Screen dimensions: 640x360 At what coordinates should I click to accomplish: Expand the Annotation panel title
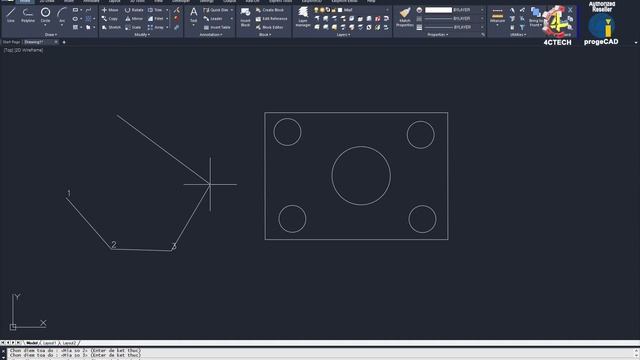pyautogui.click(x=211, y=35)
